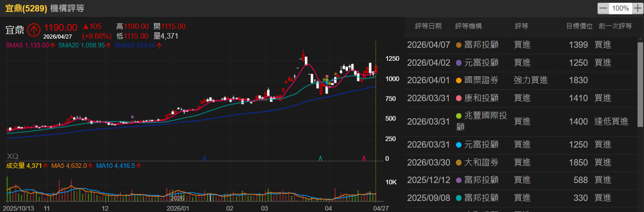Click the zoom out minus button
Screen dimensions: 644x212
[x=603, y=8]
